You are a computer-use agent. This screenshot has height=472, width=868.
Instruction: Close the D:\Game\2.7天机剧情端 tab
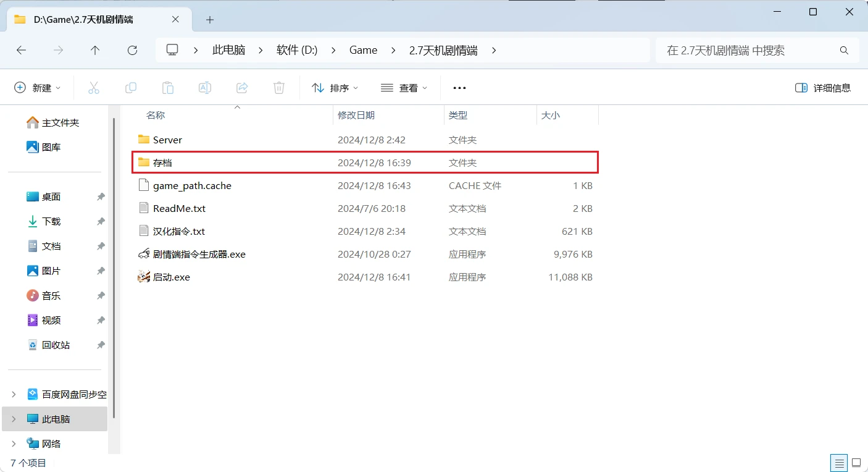pos(175,19)
